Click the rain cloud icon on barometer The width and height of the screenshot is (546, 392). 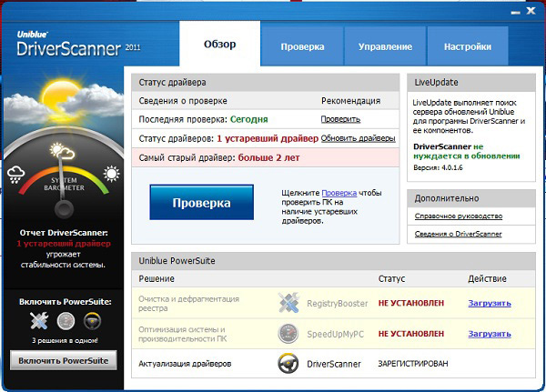tap(15, 175)
